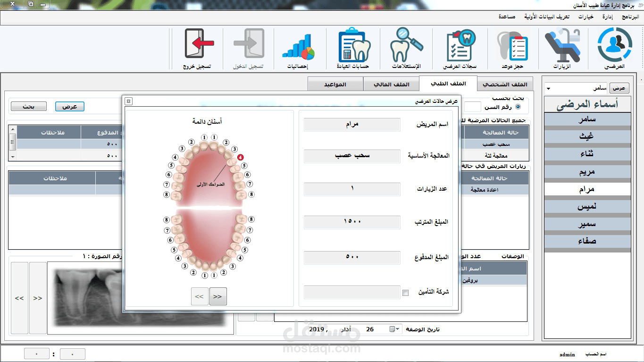Select patient ثناء from the list
This screenshot has width=644, height=362.
pyautogui.click(x=587, y=154)
